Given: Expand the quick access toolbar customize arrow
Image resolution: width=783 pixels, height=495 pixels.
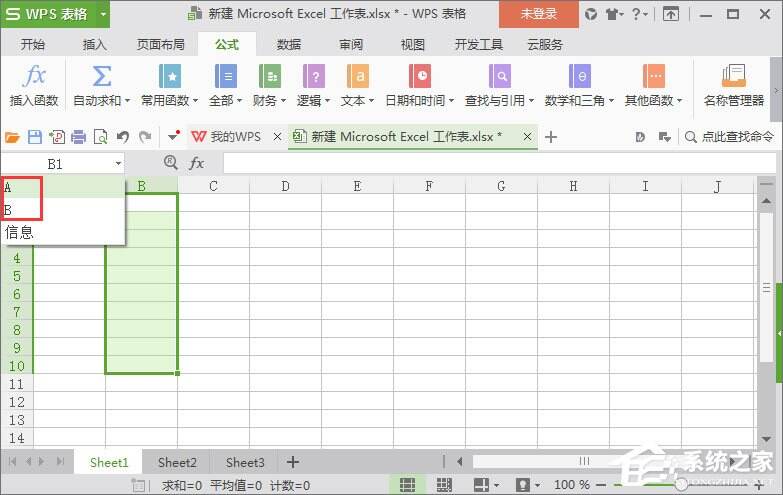Looking at the screenshot, I should (173, 136).
